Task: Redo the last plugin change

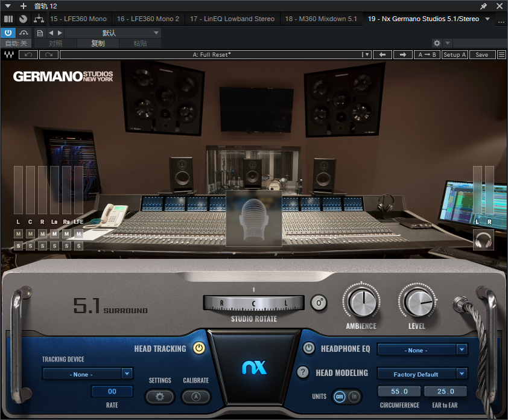Action: point(49,55)
